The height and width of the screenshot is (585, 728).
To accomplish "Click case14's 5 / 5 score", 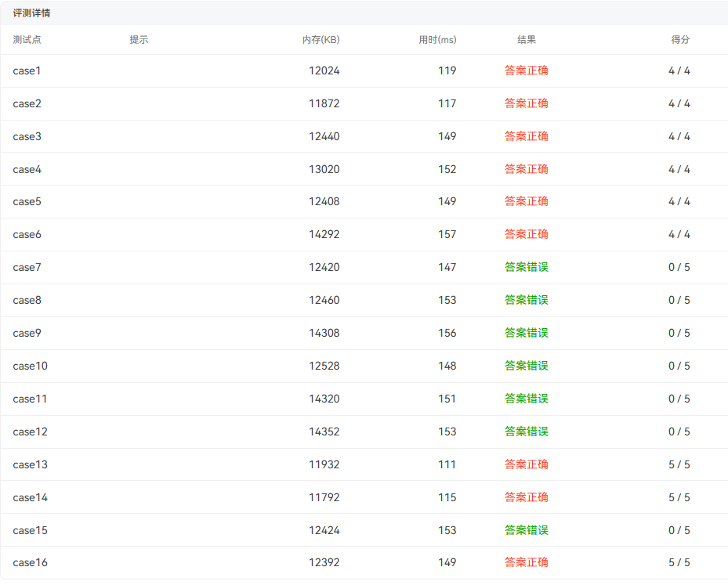I will tap(679, 497).
